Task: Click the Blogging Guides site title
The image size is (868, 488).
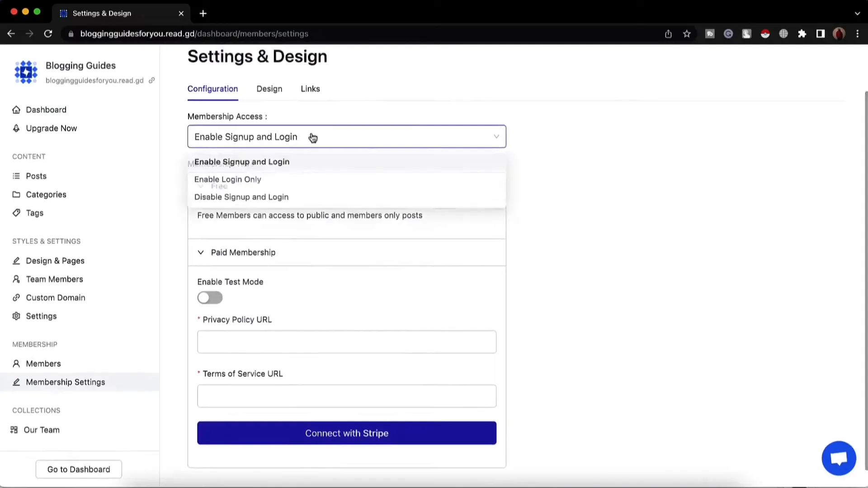Action: tap(80, 66)
